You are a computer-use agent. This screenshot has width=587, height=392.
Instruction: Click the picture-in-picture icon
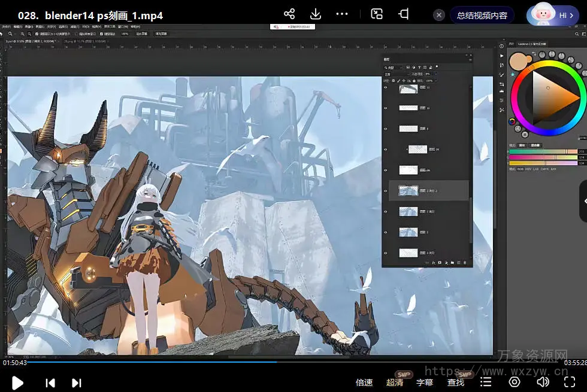[x=377, y=14]
